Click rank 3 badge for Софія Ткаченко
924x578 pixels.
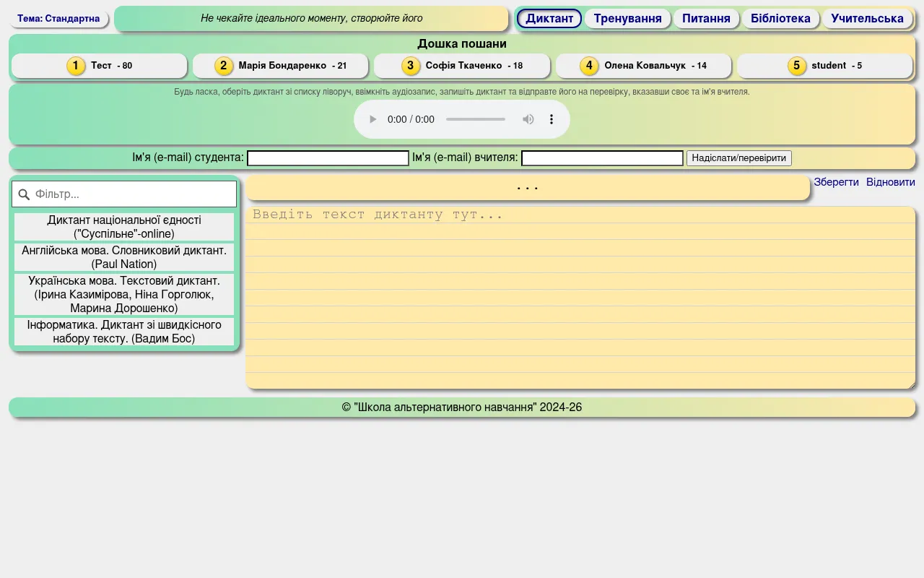(x=411, y=66)
